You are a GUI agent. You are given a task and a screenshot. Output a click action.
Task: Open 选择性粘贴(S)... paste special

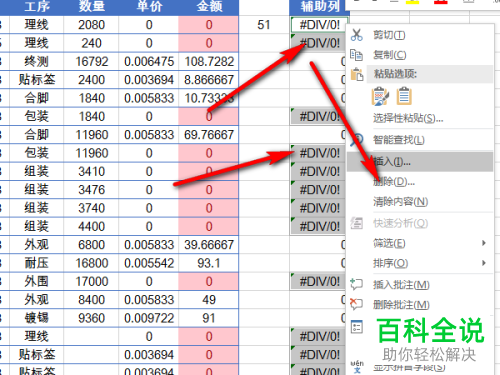pyautogui.click(x=408, y=118)
